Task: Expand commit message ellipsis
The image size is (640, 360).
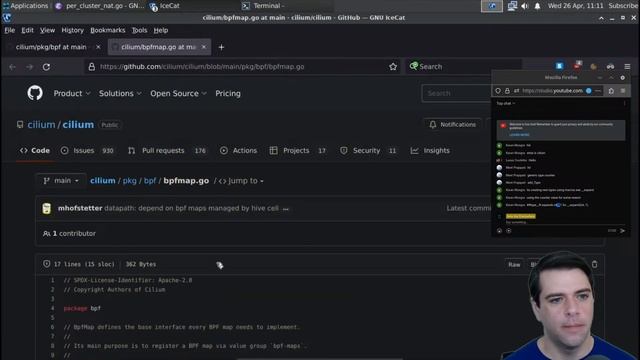Action: [286, 209]
